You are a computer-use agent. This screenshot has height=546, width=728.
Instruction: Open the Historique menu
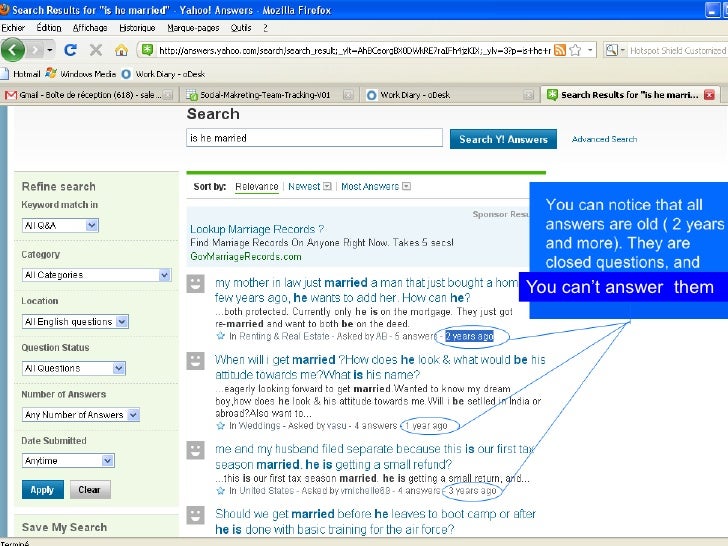[137, 28]
